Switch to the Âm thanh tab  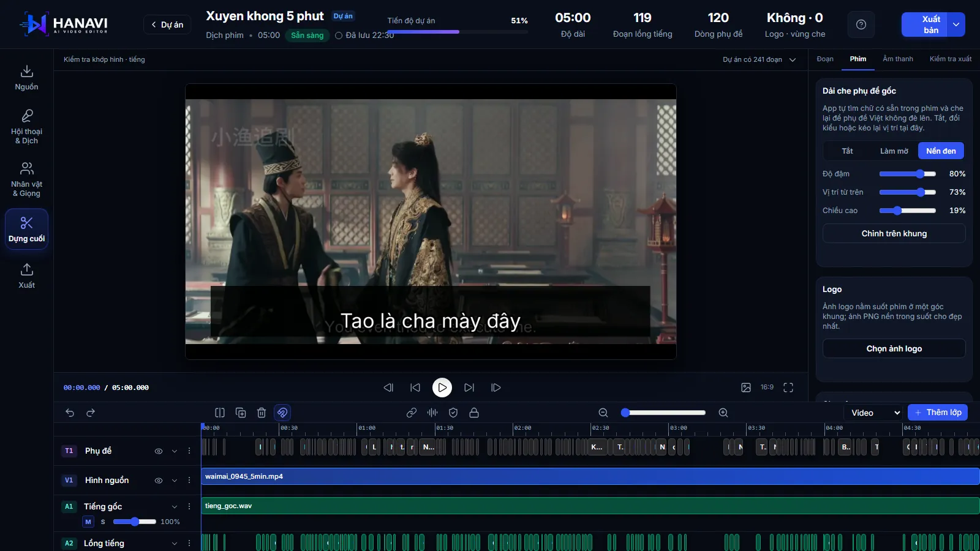tap(898, 59)
